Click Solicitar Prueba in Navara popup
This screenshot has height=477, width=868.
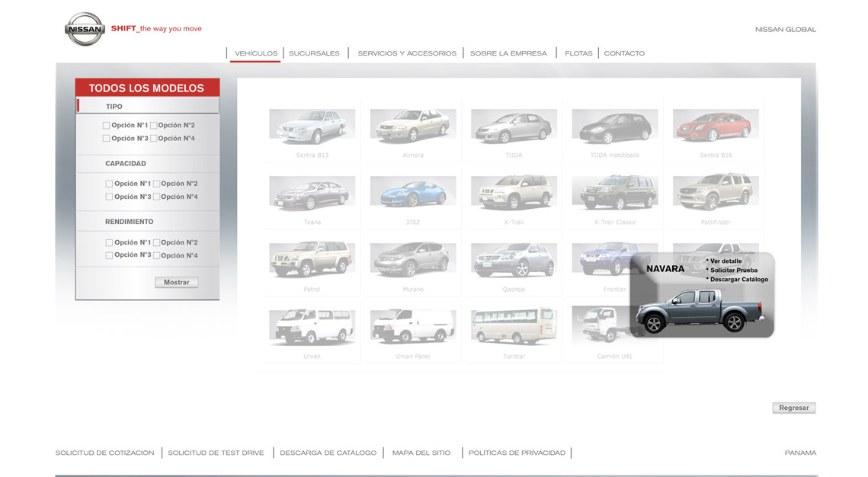733,271
